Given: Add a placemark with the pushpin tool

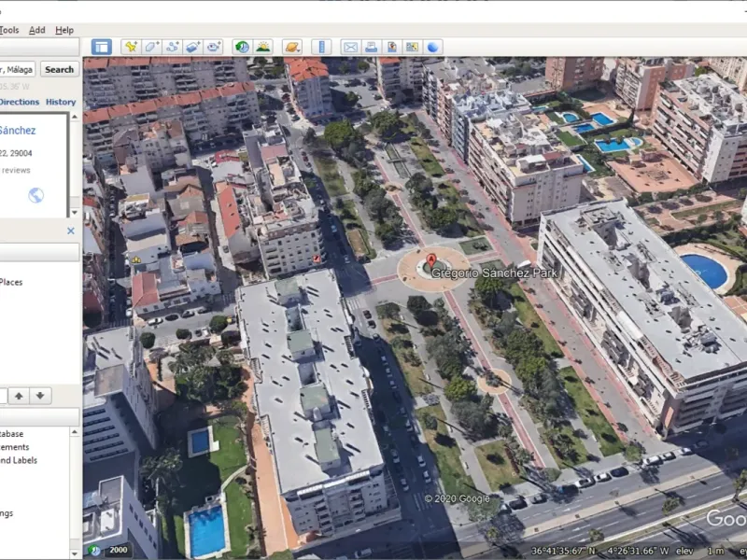Looking at the screenshot, I should point(131,47).
